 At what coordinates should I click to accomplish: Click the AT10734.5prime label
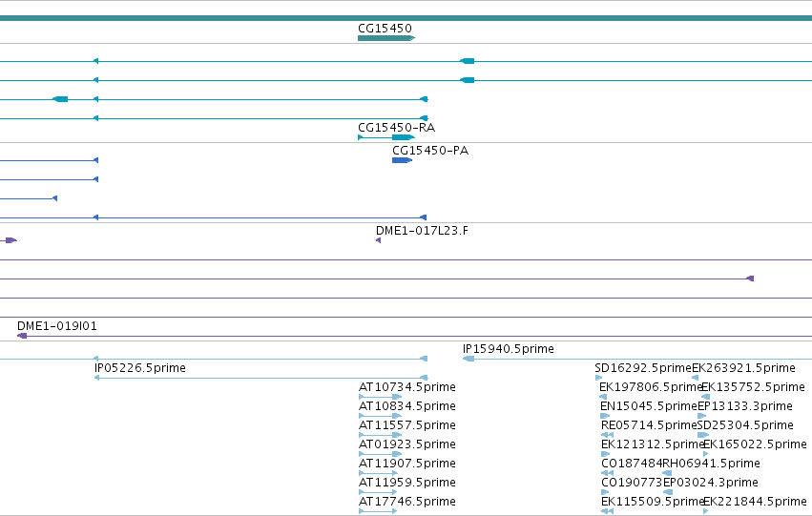click(407, 387)
